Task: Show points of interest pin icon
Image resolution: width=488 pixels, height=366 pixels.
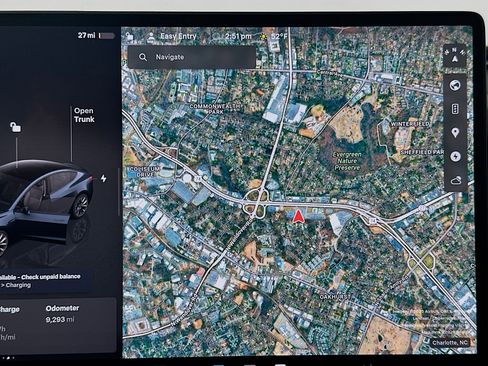Action: tap(455, 133)
